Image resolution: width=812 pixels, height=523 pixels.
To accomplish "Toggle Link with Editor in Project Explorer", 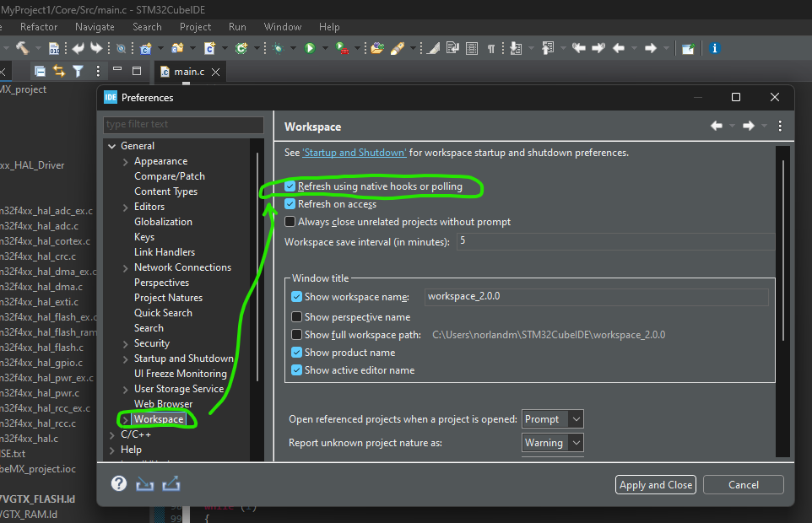I will pos(59,71).
